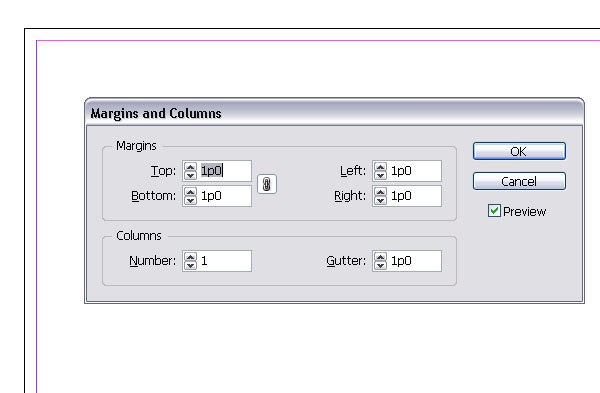Image resolution: width=600 pixels, height=393 pixels.
Task: Increase the Right margin with up arrow
Action: point(380,191)
